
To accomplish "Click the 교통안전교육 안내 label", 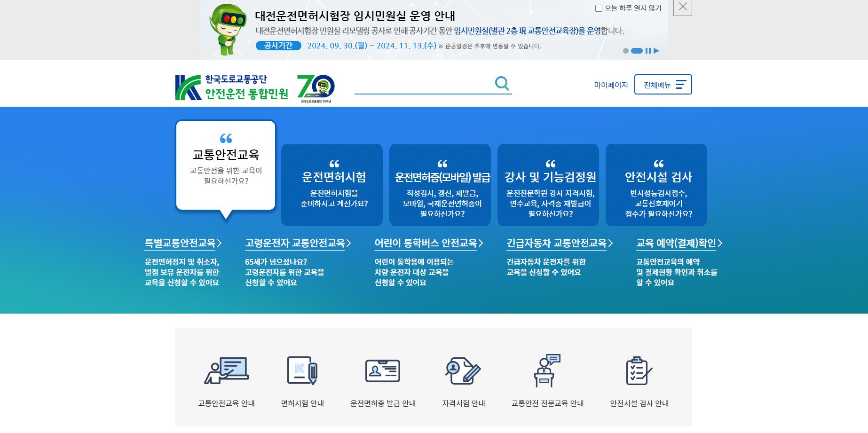I will pyautogui.click(x=226, y=403).
